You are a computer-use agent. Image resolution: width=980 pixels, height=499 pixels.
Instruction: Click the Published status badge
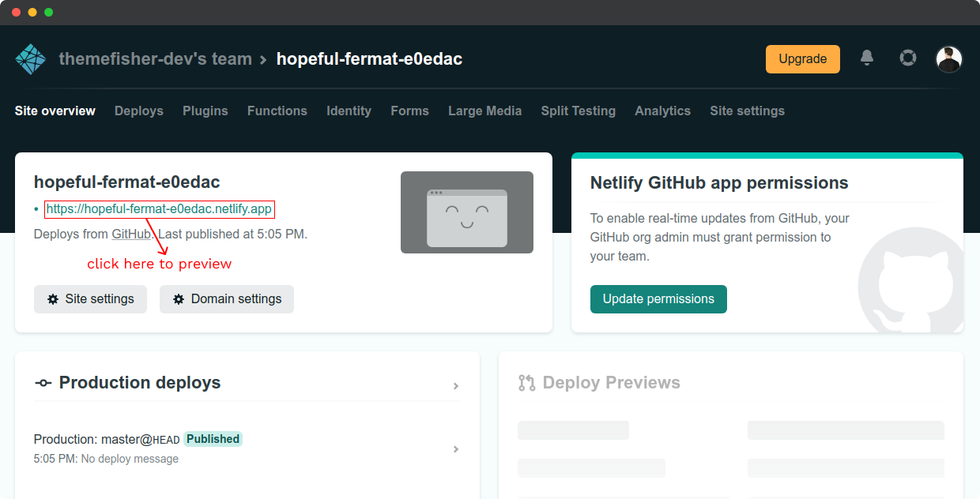coord(213,439)
